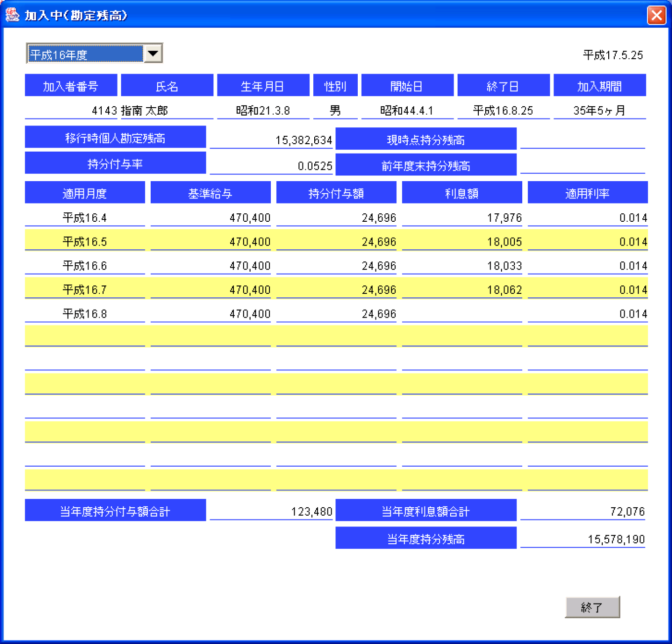Select the 平成16.5 month row
Screen dimensions: 672x644
(x=336, y=241)
